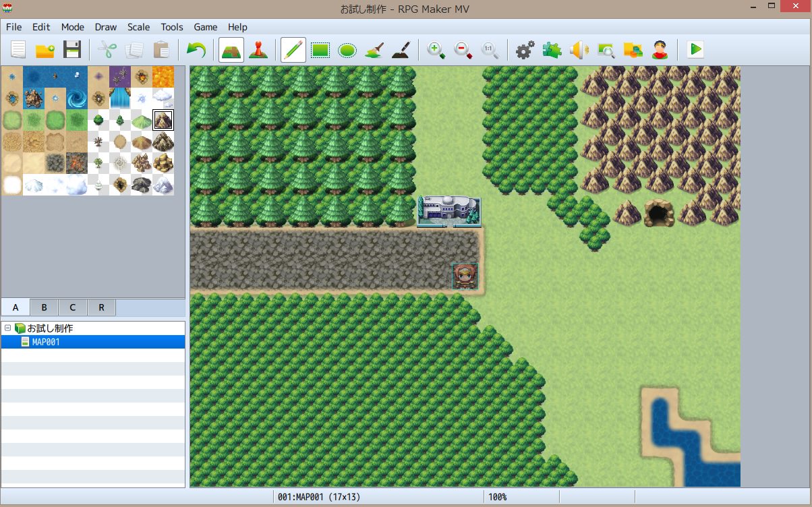
Task: Pick the glowing volcanic rock ground tile
Action: coord(77,163)
